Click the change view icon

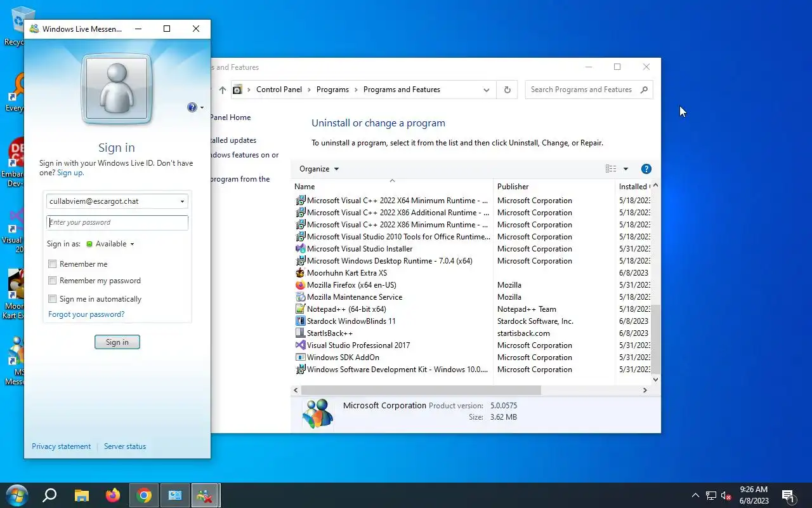coord(611,169)
